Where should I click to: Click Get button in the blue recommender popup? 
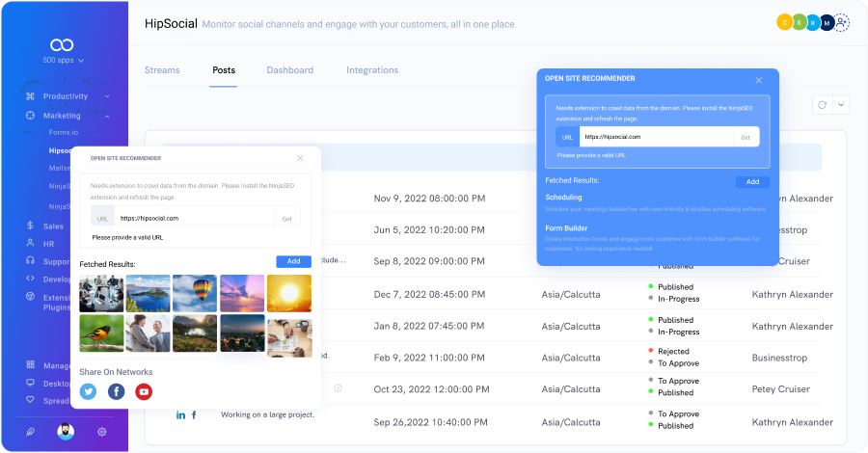[x=746, y=137]
